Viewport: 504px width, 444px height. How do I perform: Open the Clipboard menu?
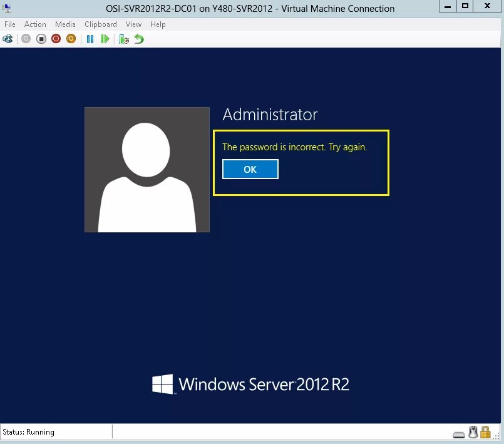[100, 24]
